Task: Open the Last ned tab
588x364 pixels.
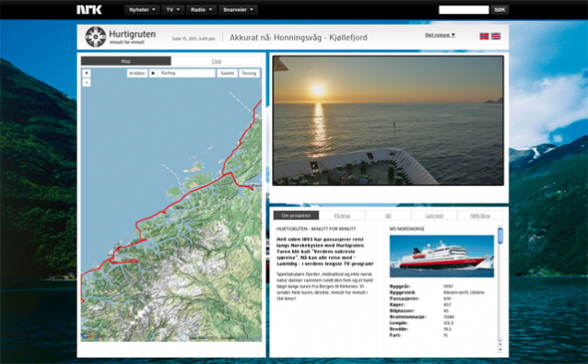Action: (434, 216)
